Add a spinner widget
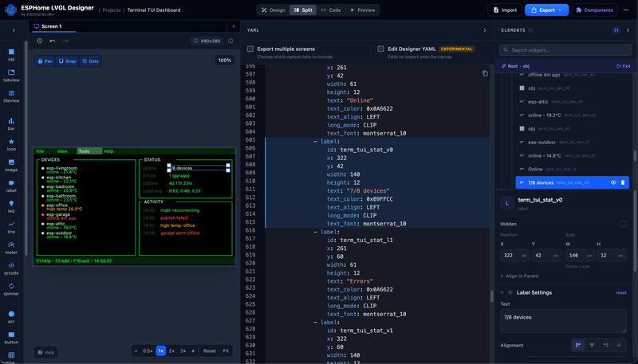The image size is (638, 364). coord(11,289)
